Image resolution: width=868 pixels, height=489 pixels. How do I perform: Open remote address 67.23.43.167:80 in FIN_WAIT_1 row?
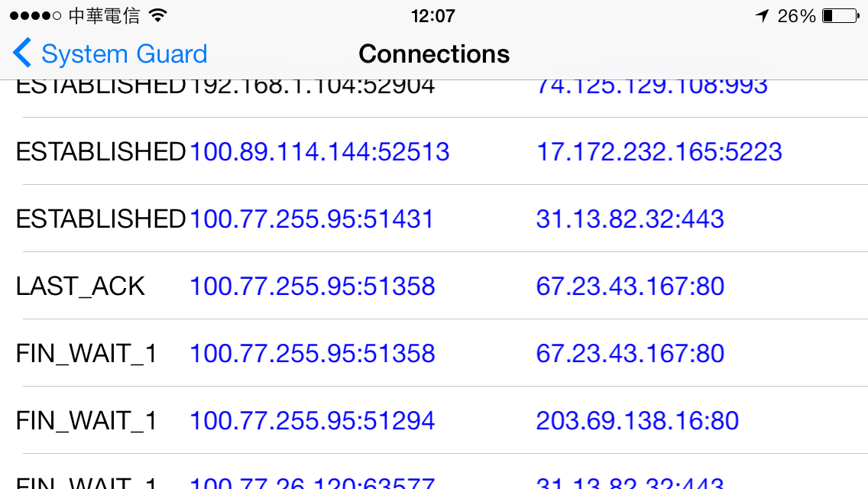(x=630, y=353)
